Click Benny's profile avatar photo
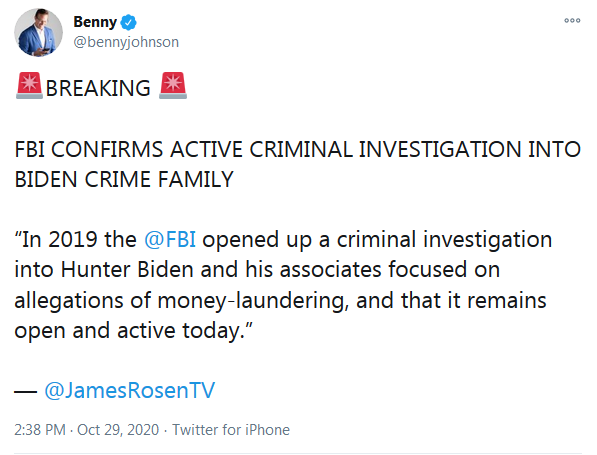597x455 pixels. [38, 32]
